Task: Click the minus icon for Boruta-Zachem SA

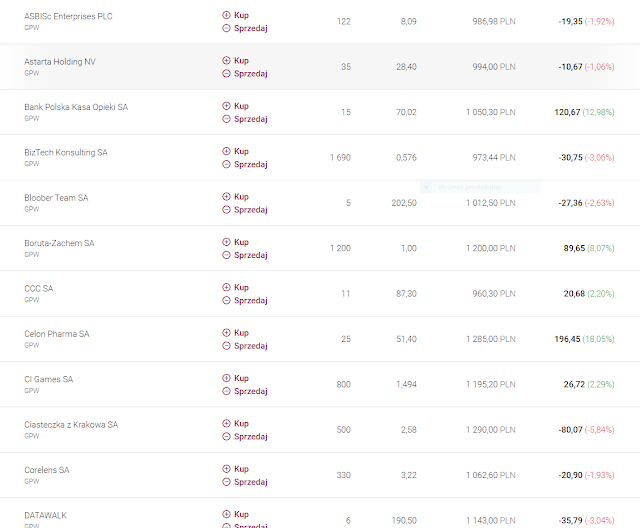Action: coord(227,254)
